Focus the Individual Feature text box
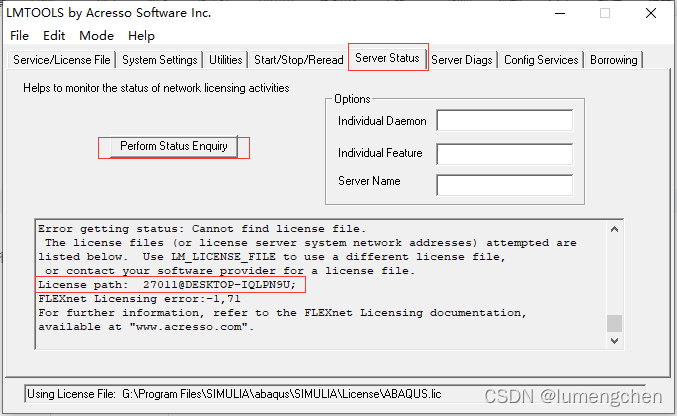 [504, 153]
